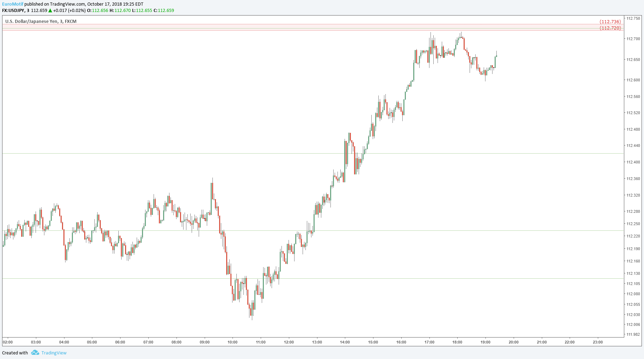Select the 112.720 red level label
Image resolution: width=644 pixels, height=359 pixels.
(610, 28)
